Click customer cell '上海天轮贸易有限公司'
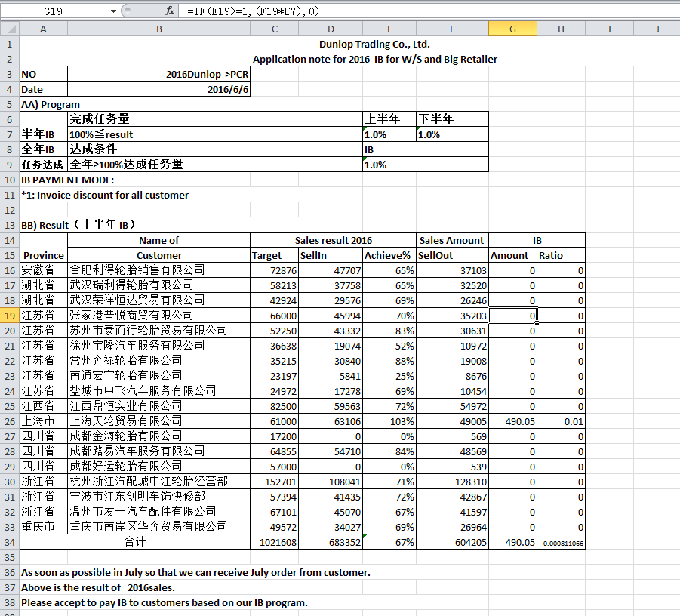This screenshot has width=680, height=616. click(158, 422)
